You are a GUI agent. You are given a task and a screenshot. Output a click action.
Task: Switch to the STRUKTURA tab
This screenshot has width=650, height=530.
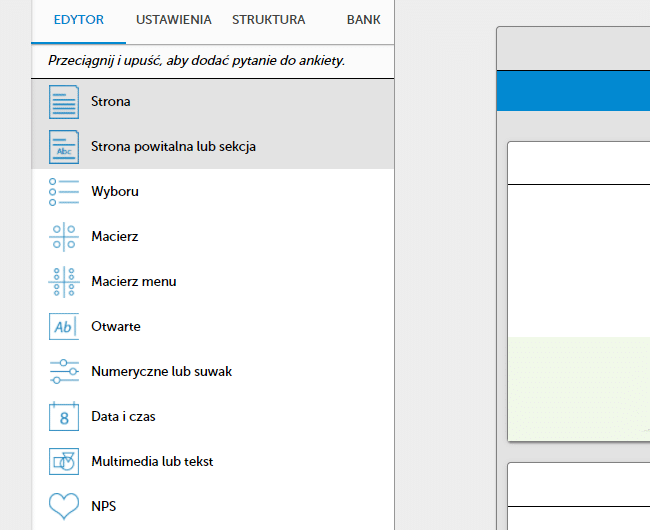269,20
